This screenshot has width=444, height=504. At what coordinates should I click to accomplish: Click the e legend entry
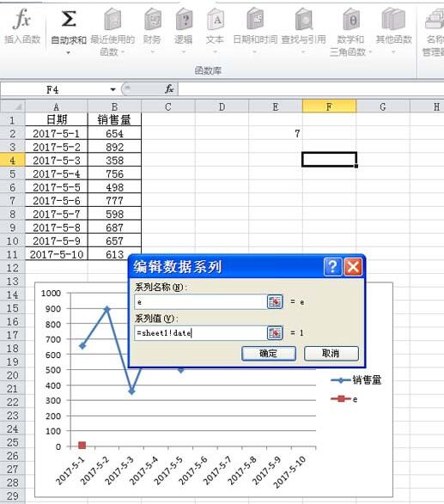point(344,399)
